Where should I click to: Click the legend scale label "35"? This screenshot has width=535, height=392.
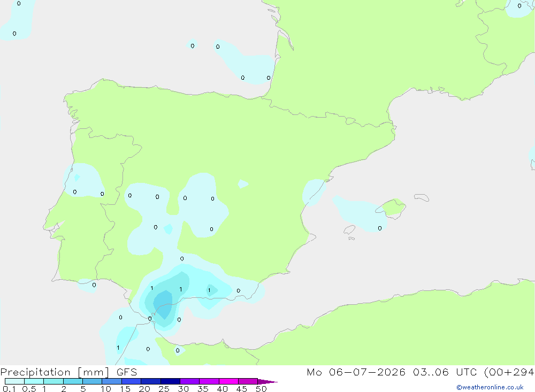[203, 389]
